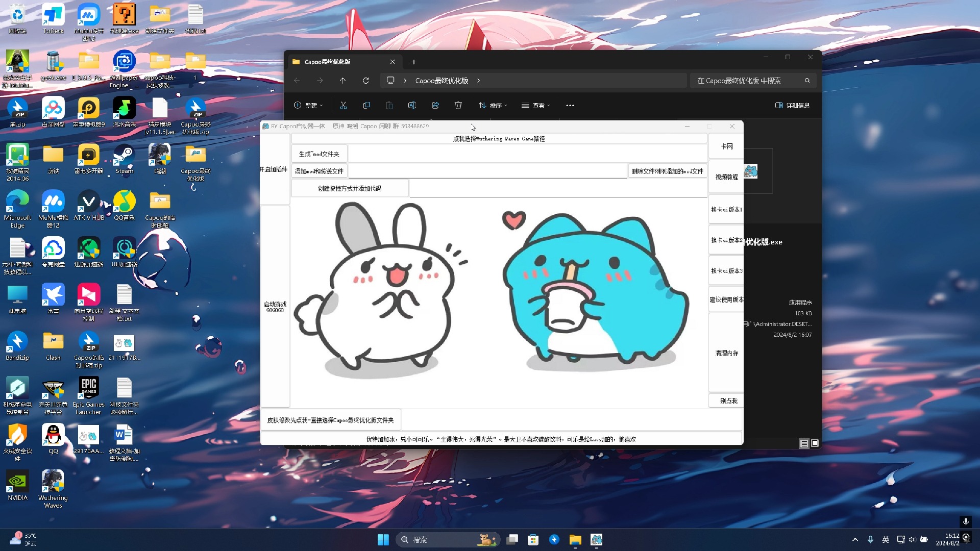This screenshot has height=551, width=980.
Task: Open File Explorer from taskbar
Action: pos(575,539)
